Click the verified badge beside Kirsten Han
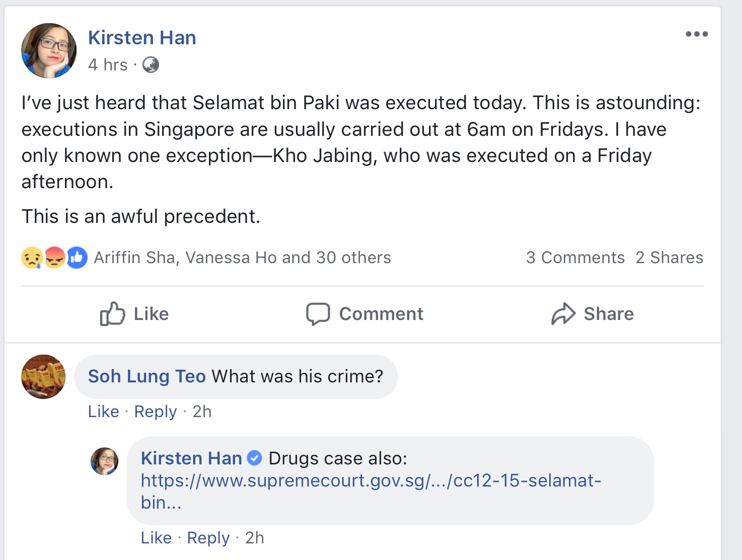 [x=255, y=458]
